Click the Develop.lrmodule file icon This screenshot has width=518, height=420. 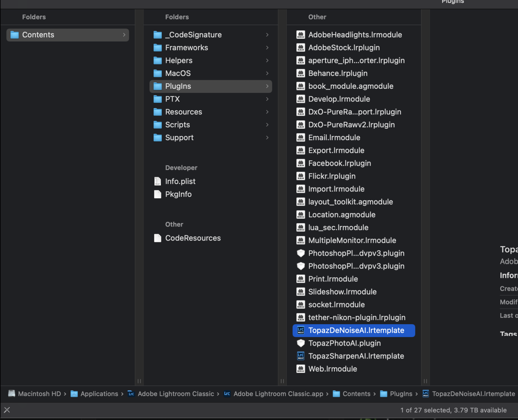[x=301, y=99]
